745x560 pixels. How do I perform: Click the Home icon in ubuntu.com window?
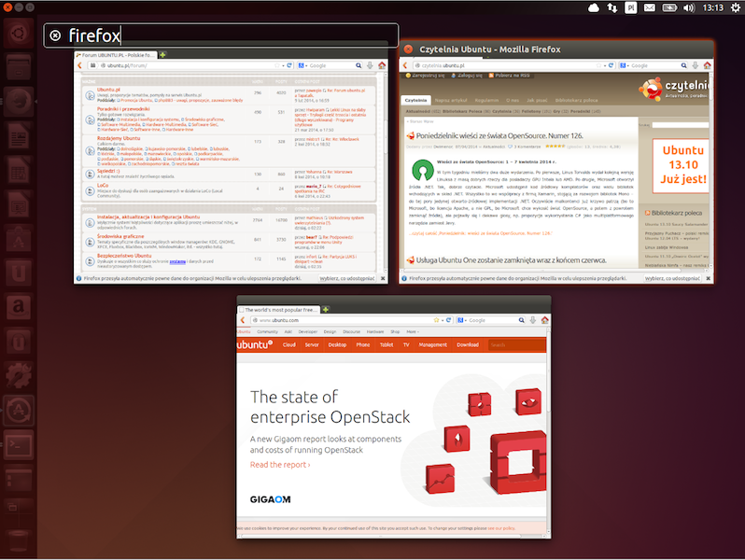(x=544, y=320)
